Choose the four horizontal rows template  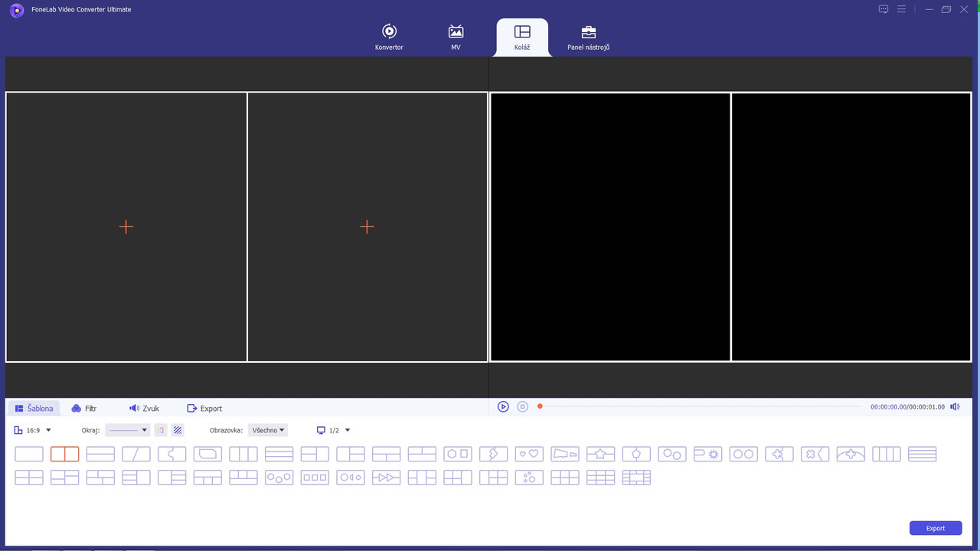tap(923, 454)
